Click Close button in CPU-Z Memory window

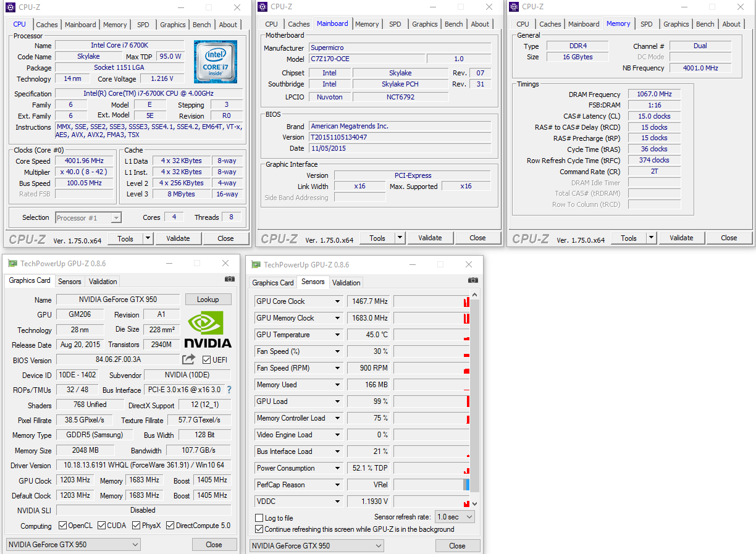729,238
